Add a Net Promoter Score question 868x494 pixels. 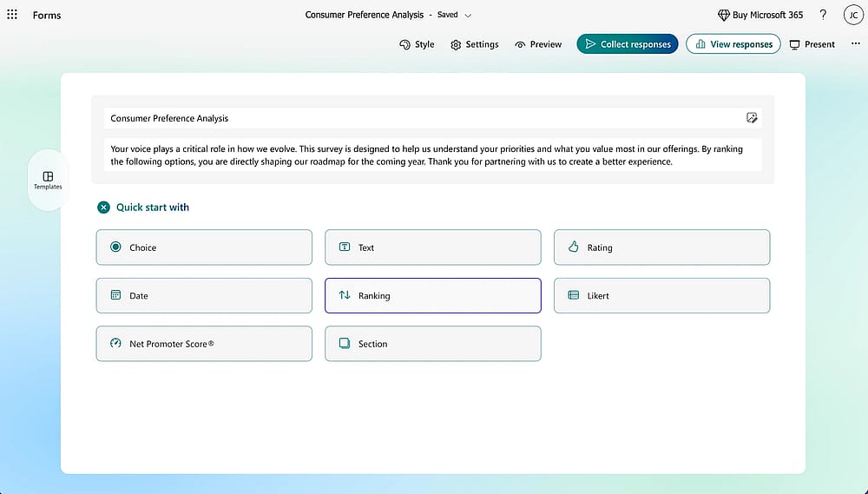[x=204, y=344]
